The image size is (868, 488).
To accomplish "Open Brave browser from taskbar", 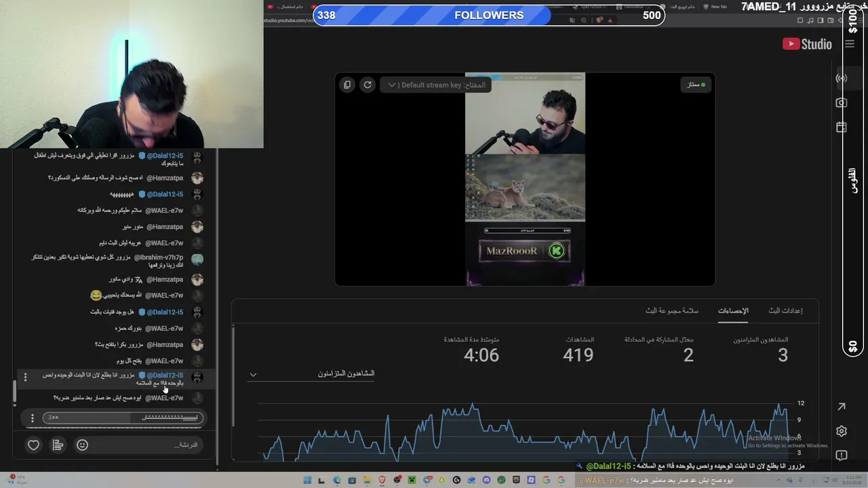I will pyautogui.click(x=382, y=480).
